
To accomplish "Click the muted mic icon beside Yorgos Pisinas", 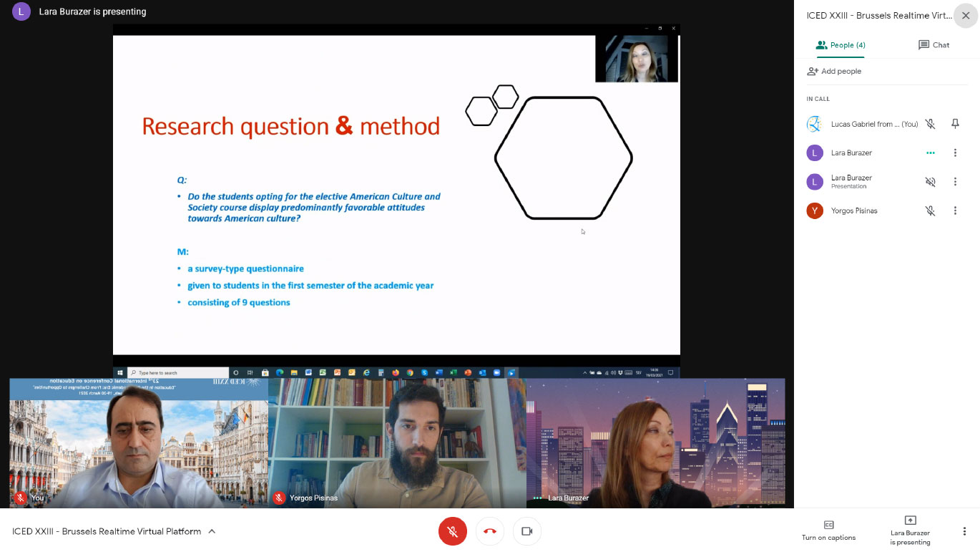I will pos(930,210).
